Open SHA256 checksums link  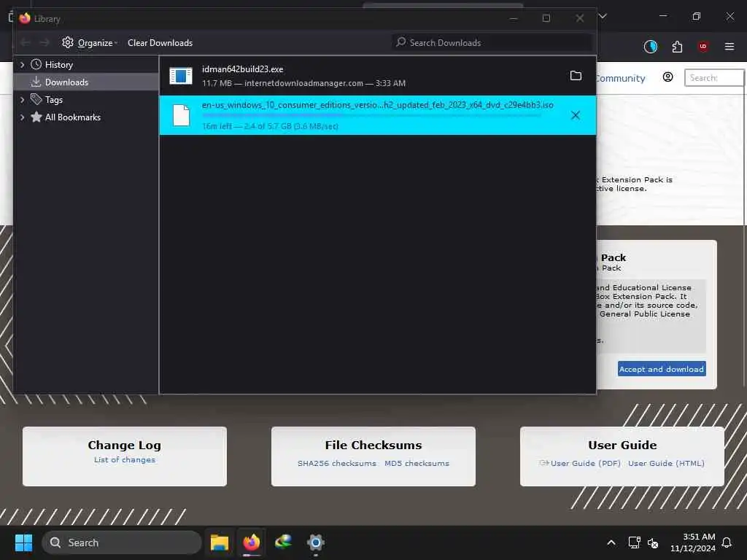[x=337, y=463]
